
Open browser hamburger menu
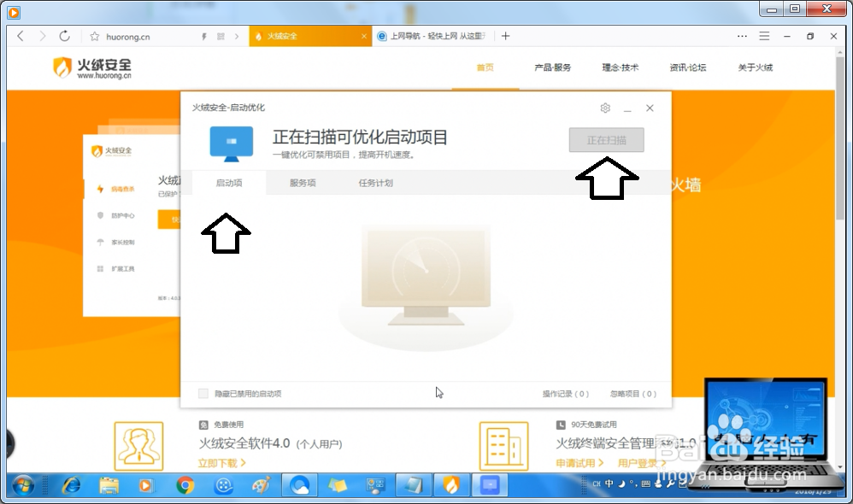tap(764, 36)
